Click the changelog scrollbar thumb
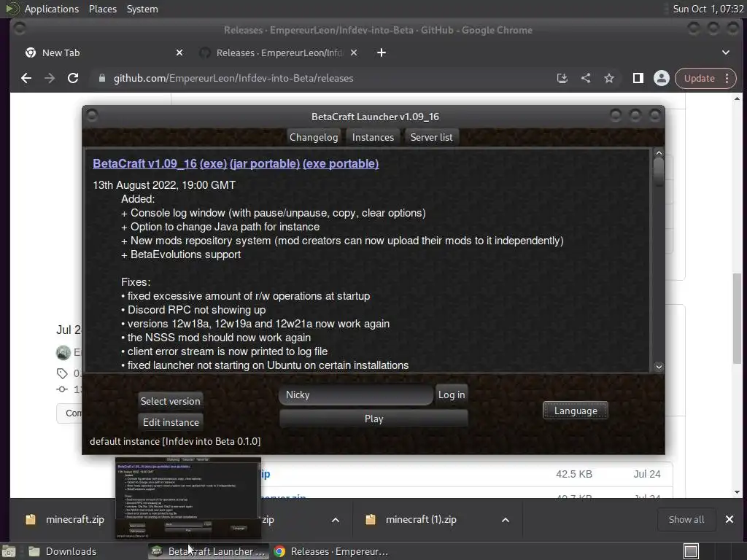The image size is (747, 560). [x=659, y=171]
